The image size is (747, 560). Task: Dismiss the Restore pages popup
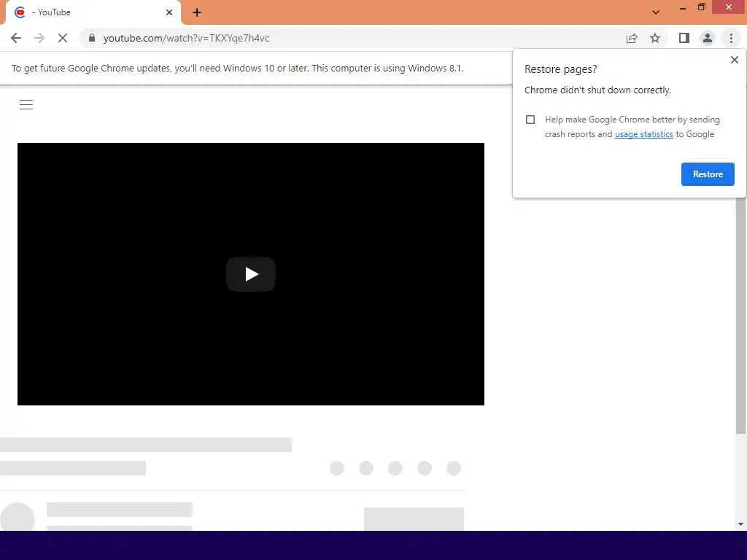[x=734, y=60]
